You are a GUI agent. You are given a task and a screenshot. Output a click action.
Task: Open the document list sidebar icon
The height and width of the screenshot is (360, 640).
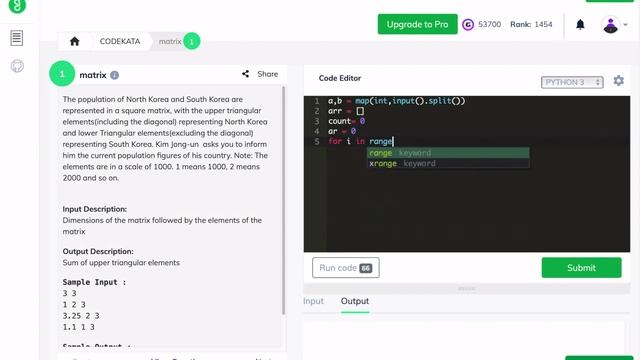point(17,38)
